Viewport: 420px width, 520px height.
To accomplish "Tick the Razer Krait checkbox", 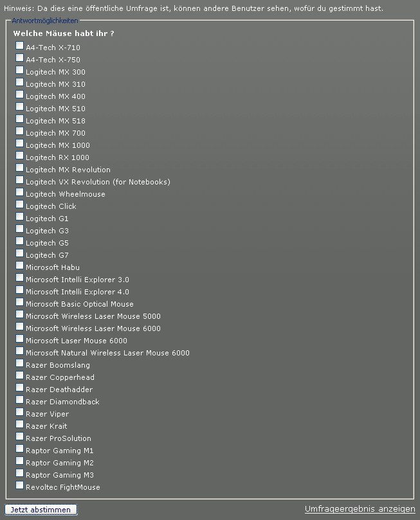I will pos(19,424).
